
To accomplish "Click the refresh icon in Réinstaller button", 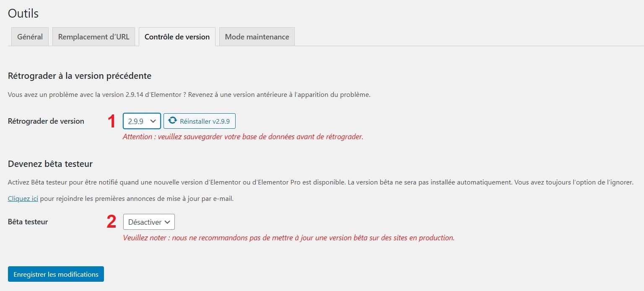I will 172,121.
